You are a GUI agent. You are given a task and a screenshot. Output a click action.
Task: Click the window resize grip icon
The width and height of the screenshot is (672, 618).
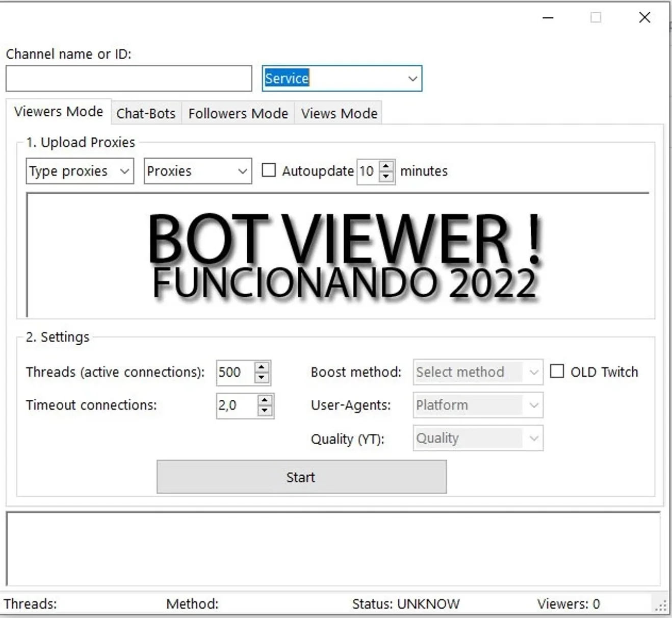click(661, 606)
